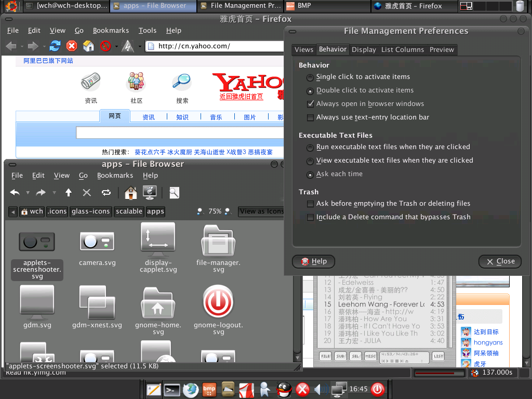Screen dimensions: 532x399
Task: Click glass-icons path bar button
Action: (90, 211)
